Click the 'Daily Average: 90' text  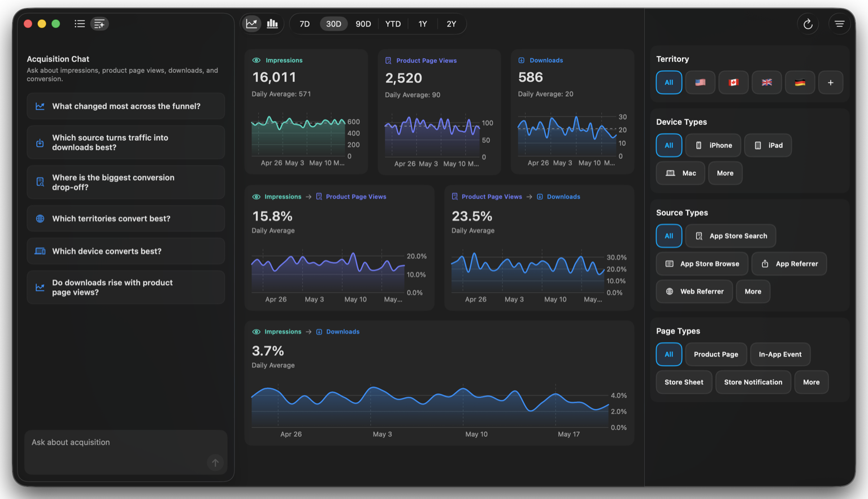(x=413, y=95)
